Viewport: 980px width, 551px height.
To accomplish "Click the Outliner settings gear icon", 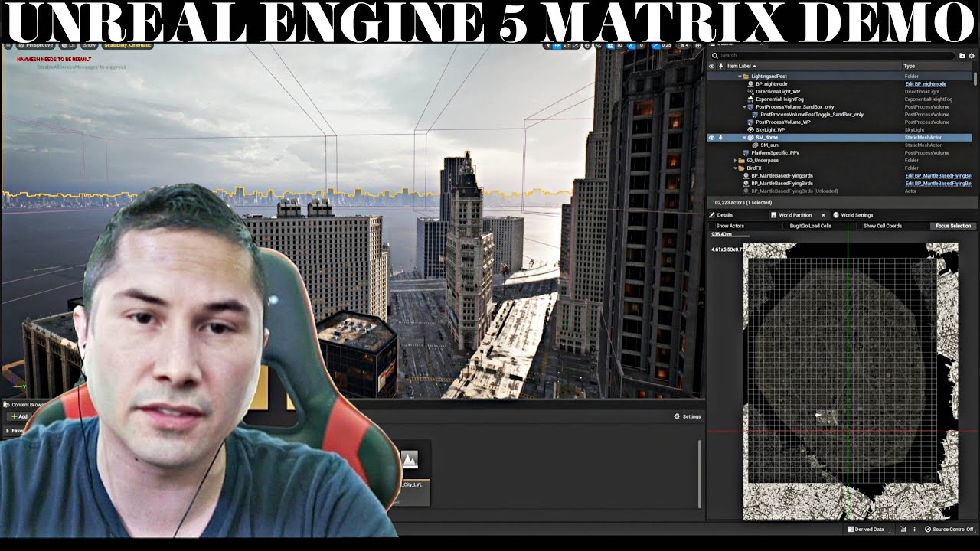I will 972,56.
